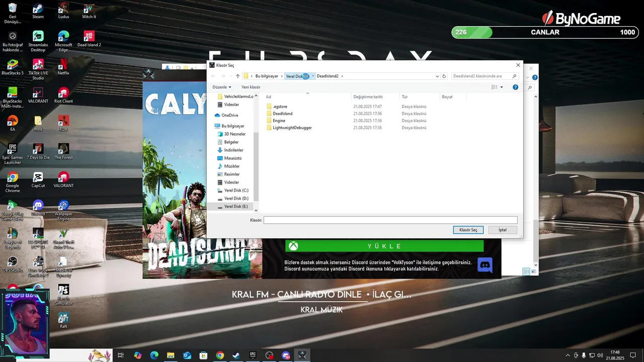
Task: Open the Geri Dönüşüm recycle bin
Action: 13,14
